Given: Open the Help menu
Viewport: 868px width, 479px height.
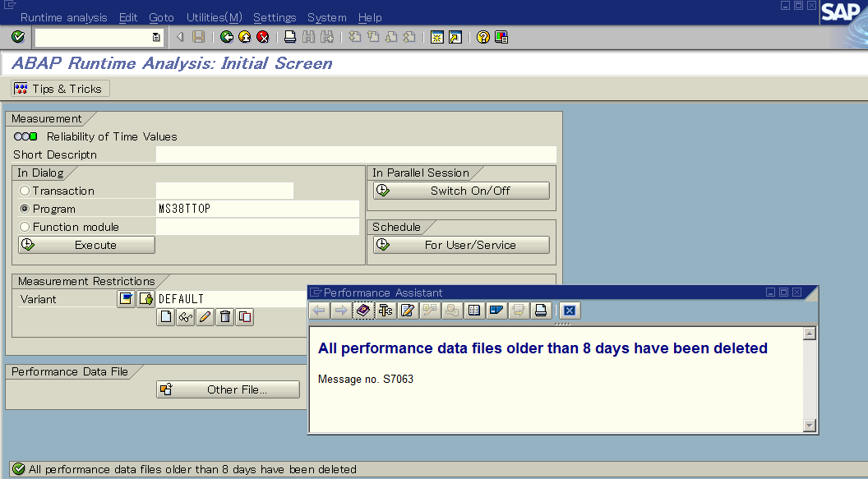Looking at the screenshot, I should click(370, 18).
